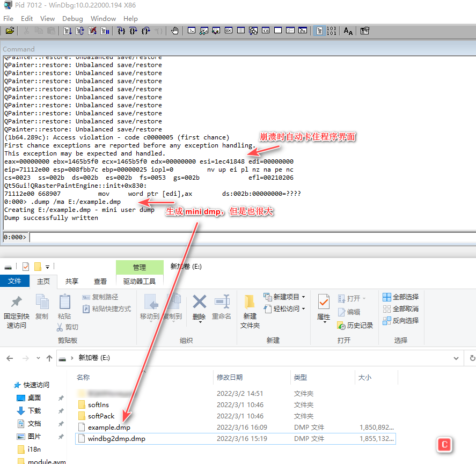
Task: Click the Go (run) debugger icon
Action: coord(68,31)
